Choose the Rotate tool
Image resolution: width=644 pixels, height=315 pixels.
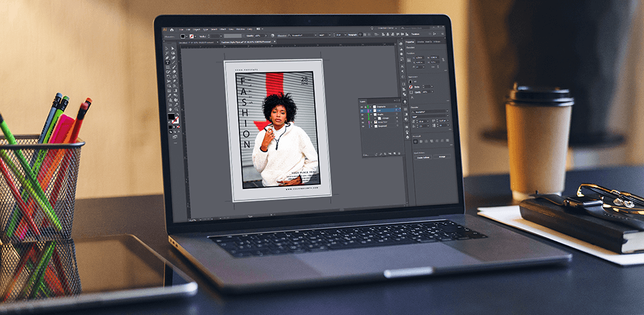[167, 76]
